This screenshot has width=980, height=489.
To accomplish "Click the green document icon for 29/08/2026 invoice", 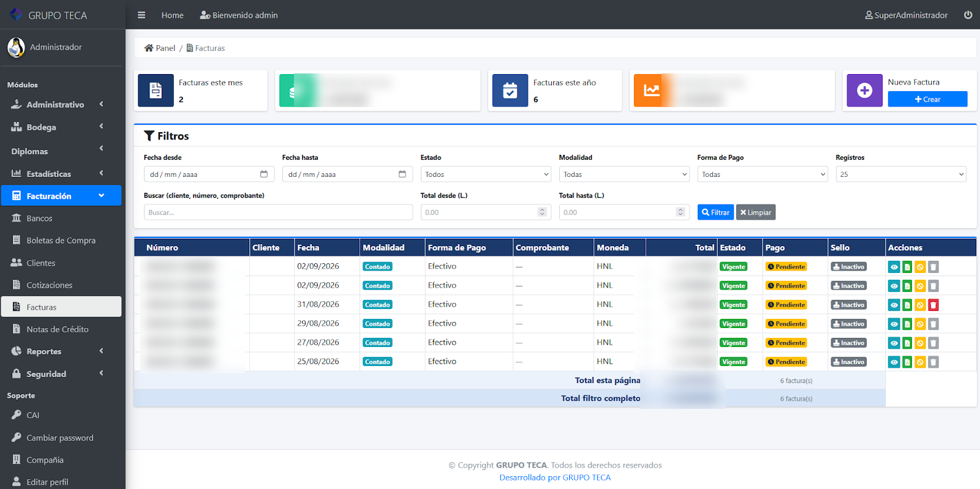I will 907,324.
